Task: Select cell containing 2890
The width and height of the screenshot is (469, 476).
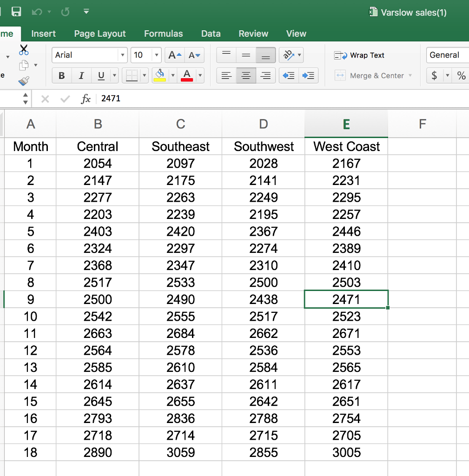Action: [98, 453]
